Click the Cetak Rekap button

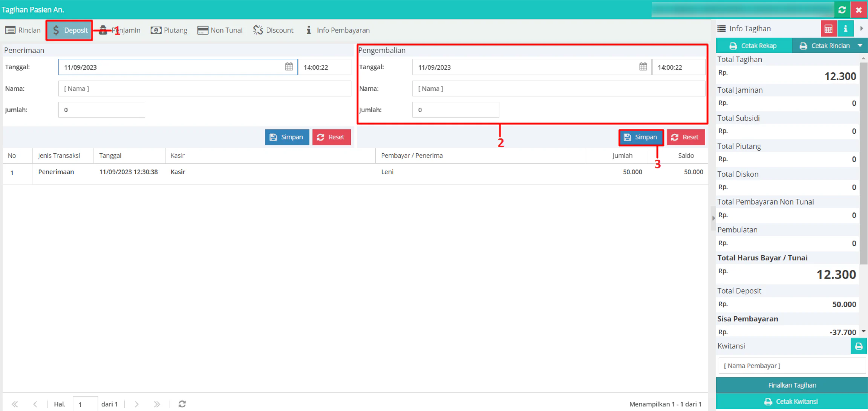click(x=753, y=46)
